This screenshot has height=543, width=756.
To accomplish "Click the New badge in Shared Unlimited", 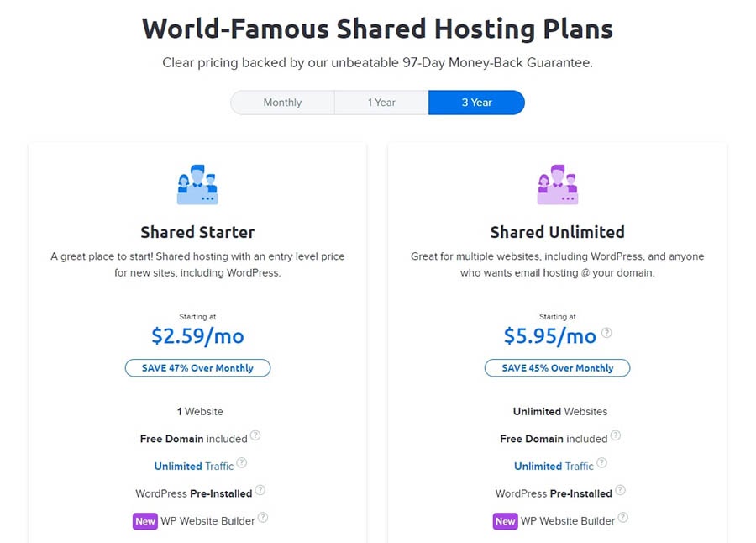I will tap(506, 521).
